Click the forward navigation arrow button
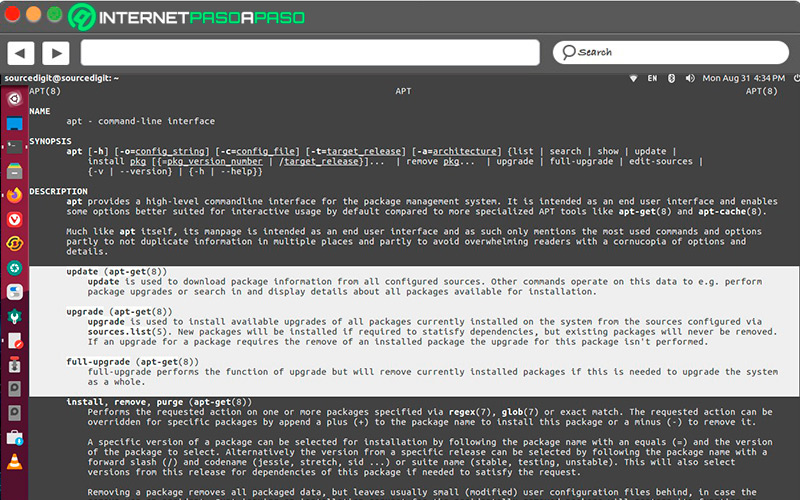 [x=55, y=52]
